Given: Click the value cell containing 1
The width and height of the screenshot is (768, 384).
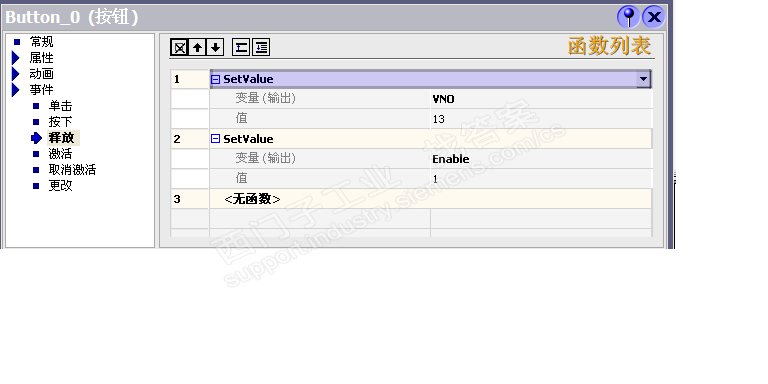Looking at the screenshot, I should [x=541, y=179].
